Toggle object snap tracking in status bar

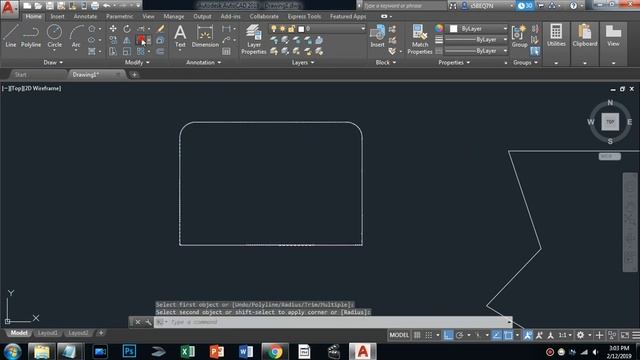pos(496,335)
